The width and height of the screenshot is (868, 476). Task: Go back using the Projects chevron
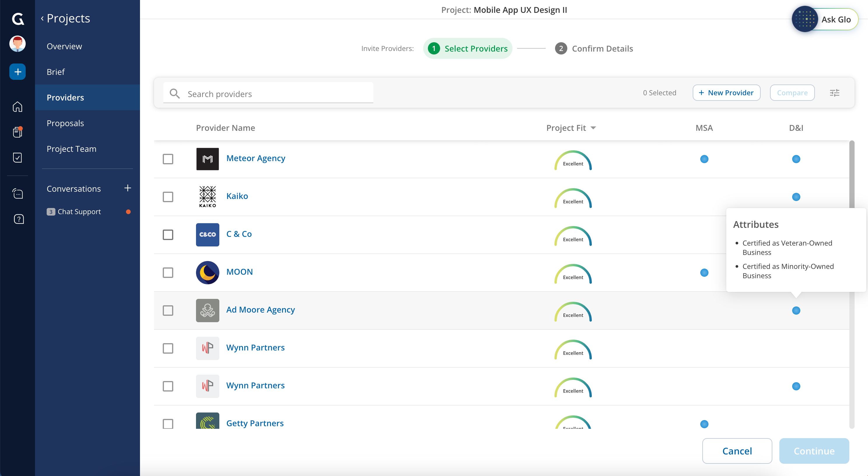click(x=43, y=19)
